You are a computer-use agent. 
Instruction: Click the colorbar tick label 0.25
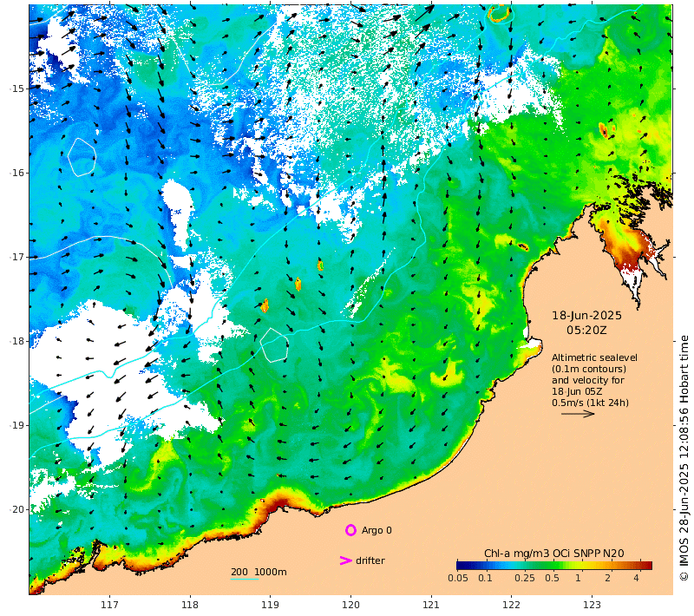525,578
